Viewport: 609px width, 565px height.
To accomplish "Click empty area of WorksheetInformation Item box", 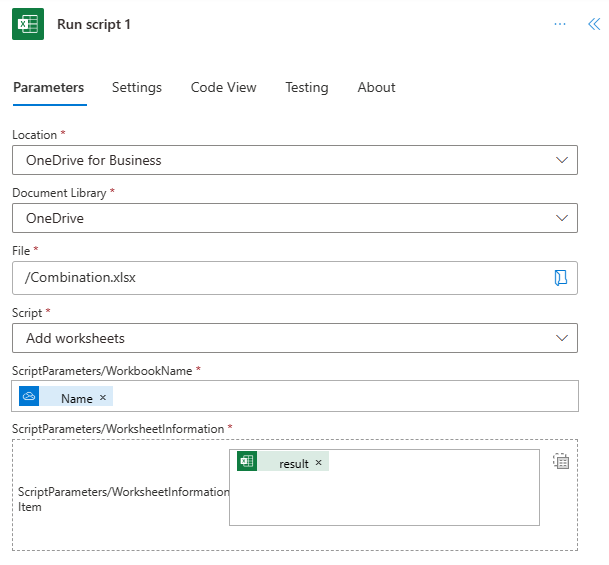I will point(384,500).
